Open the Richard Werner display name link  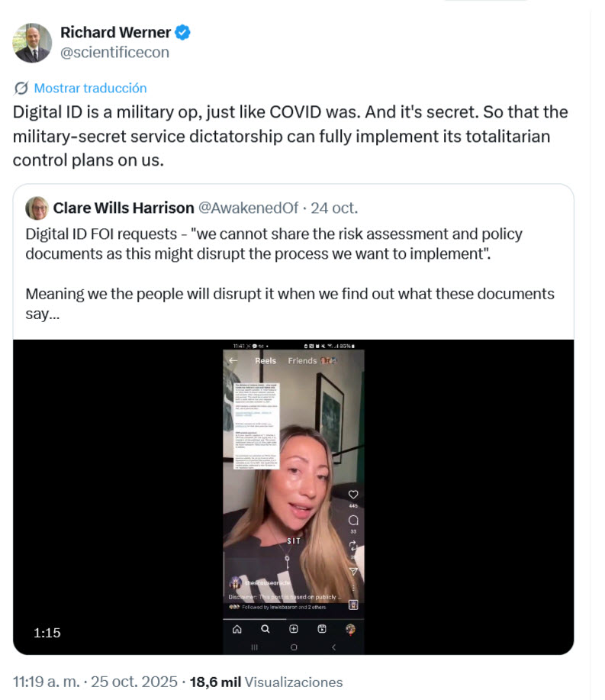pyautogui.click(x=115, y=32)
